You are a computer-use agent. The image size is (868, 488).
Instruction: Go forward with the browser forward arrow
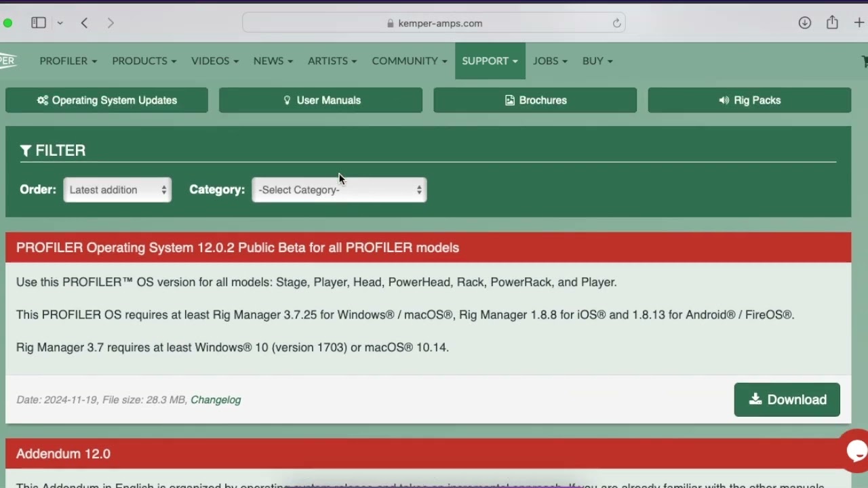pos(111,23)
